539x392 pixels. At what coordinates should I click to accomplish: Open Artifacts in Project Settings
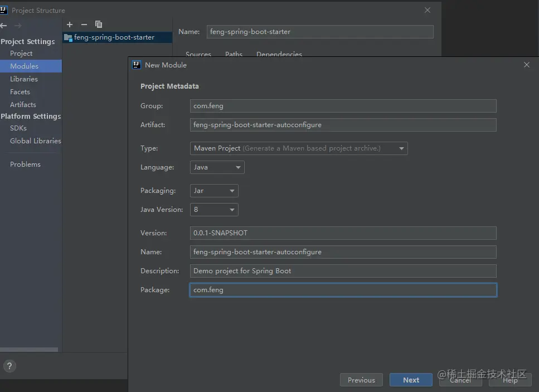pos(23,104)
